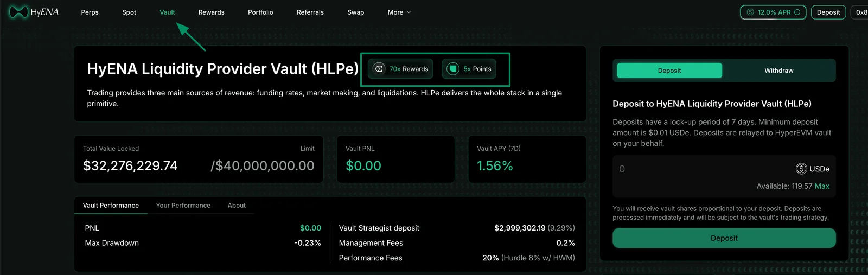Expand the More menu chevron
The height and width of the screenshot is (275, 868).
409,12
